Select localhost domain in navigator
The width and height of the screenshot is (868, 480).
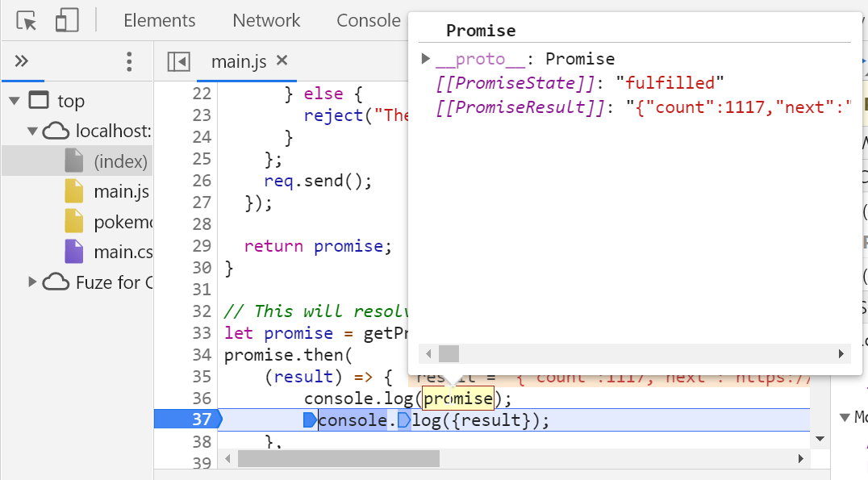click(114, 131)
